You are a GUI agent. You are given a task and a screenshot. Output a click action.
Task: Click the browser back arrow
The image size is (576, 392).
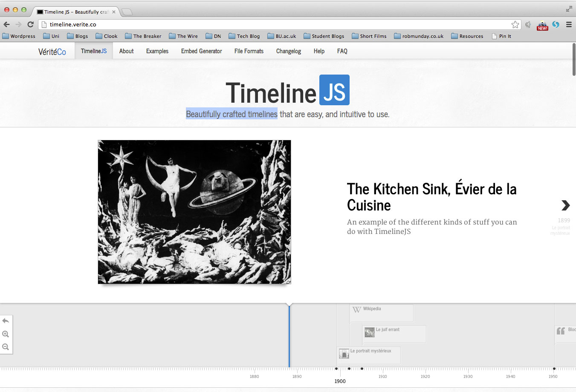6,24
